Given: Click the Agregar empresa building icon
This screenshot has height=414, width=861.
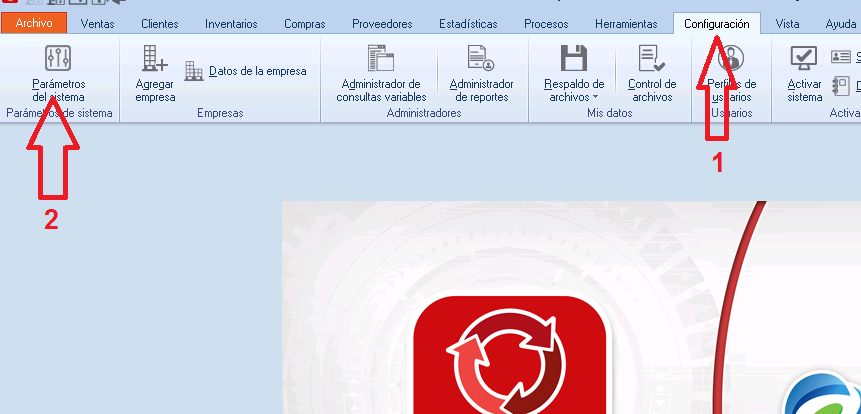Looking at the screenshot, I should point(155,58).
